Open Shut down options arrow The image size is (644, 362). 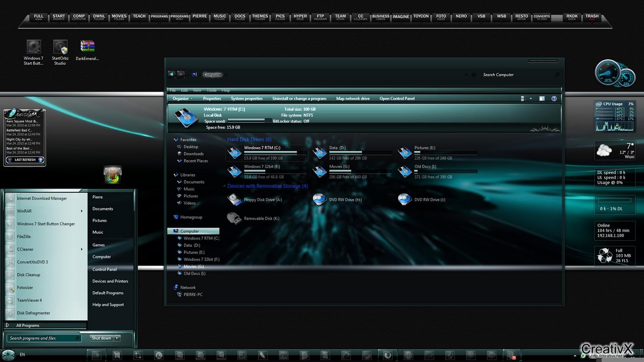click(117, 338)
